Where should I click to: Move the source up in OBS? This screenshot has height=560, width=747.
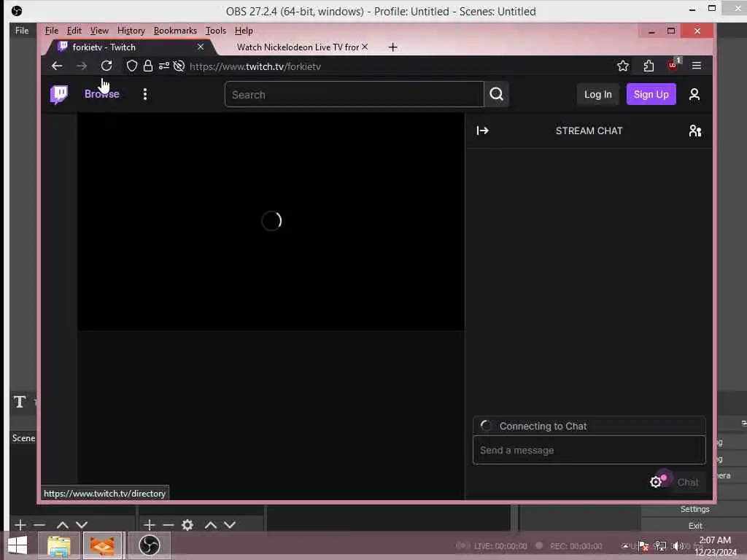211,525
